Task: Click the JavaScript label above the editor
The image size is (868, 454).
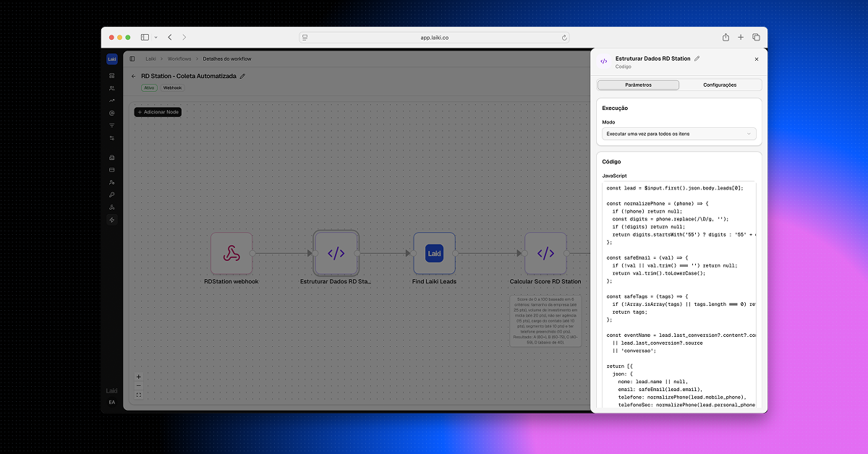Action: [x=614, y=176]
